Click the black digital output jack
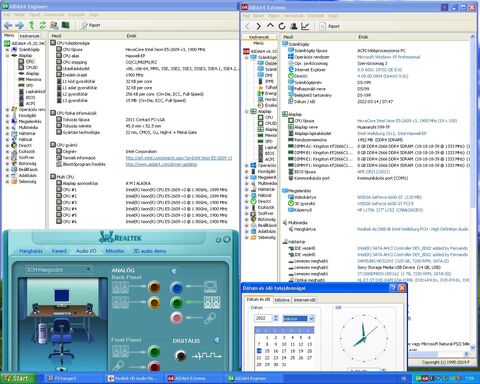The width and height of the screenshot is (480, 384). click(181, 356)
